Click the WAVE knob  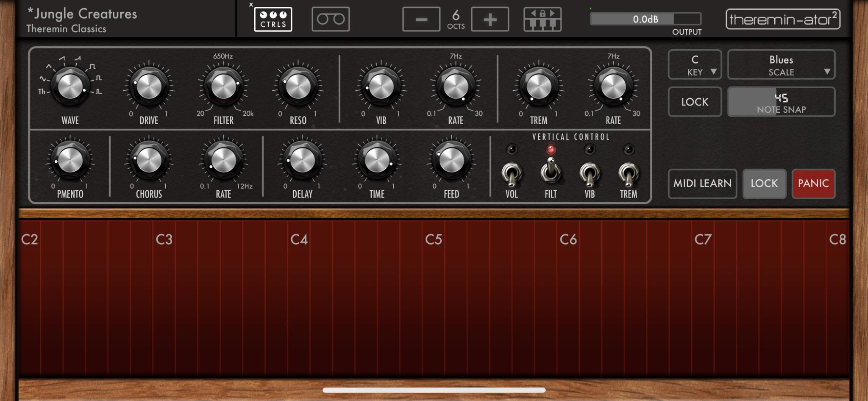[70, 86]
